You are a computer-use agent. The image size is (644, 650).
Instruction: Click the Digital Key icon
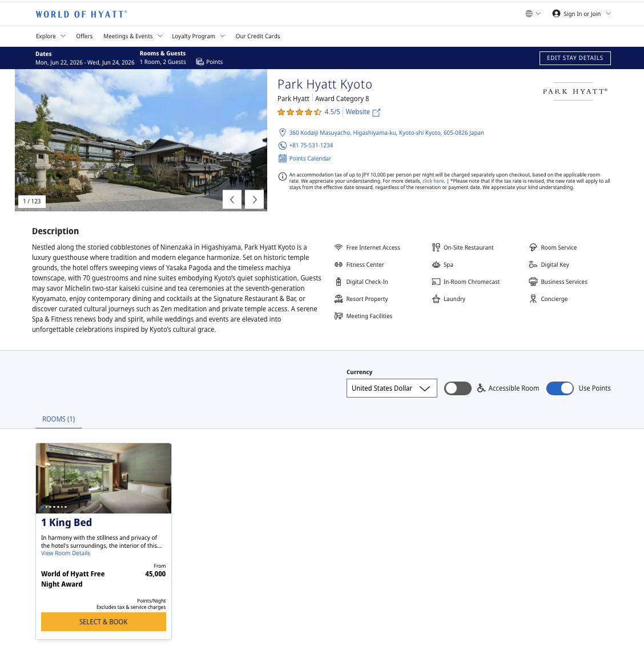(533, 264)
